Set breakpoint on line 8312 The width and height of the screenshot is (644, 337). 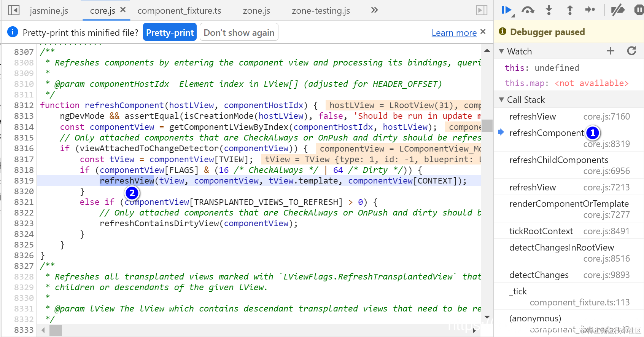coord(24,105)
